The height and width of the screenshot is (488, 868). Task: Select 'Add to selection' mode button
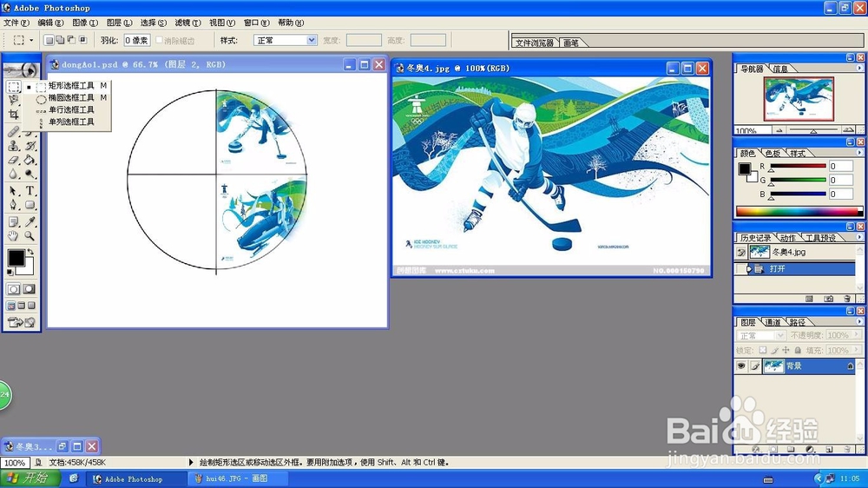point(60,40)
